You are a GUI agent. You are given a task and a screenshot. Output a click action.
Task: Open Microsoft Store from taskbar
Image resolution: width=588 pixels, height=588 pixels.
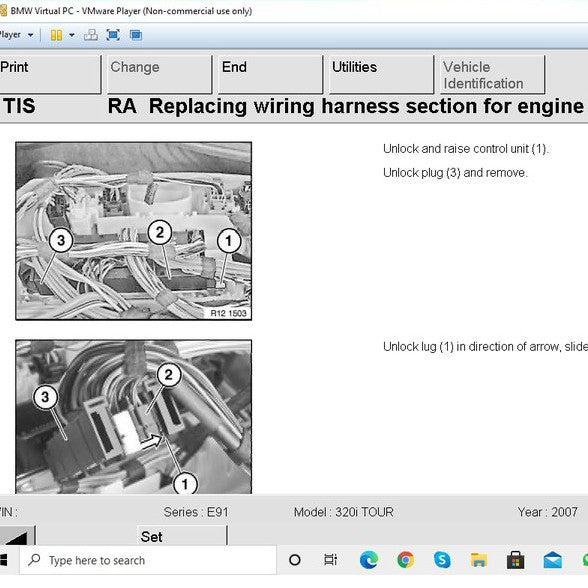pyautogui.click(x=516, y=560)
